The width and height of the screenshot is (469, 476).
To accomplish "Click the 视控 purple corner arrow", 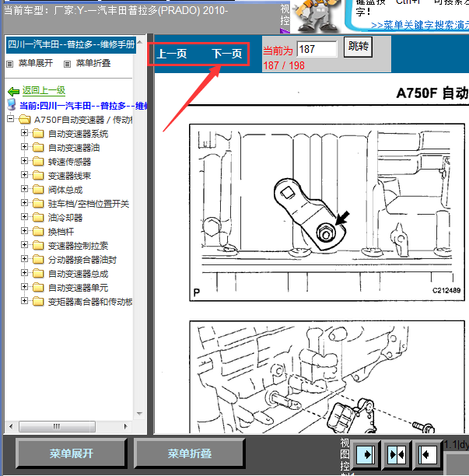I will pos(285,30).
